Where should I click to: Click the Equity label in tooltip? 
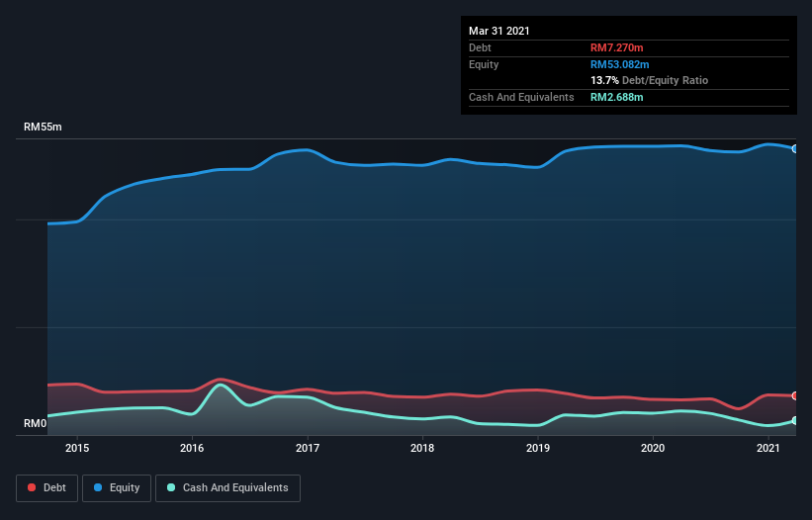pos(484,64)
